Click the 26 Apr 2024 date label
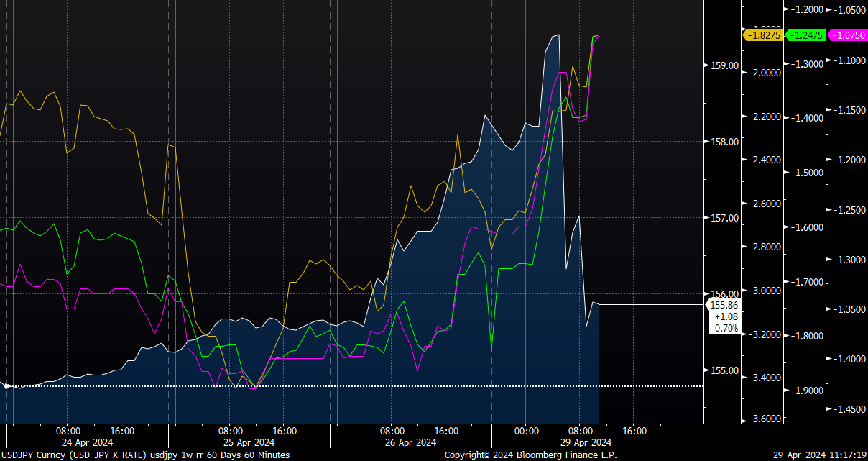868x461 pixels. [411, 442]
